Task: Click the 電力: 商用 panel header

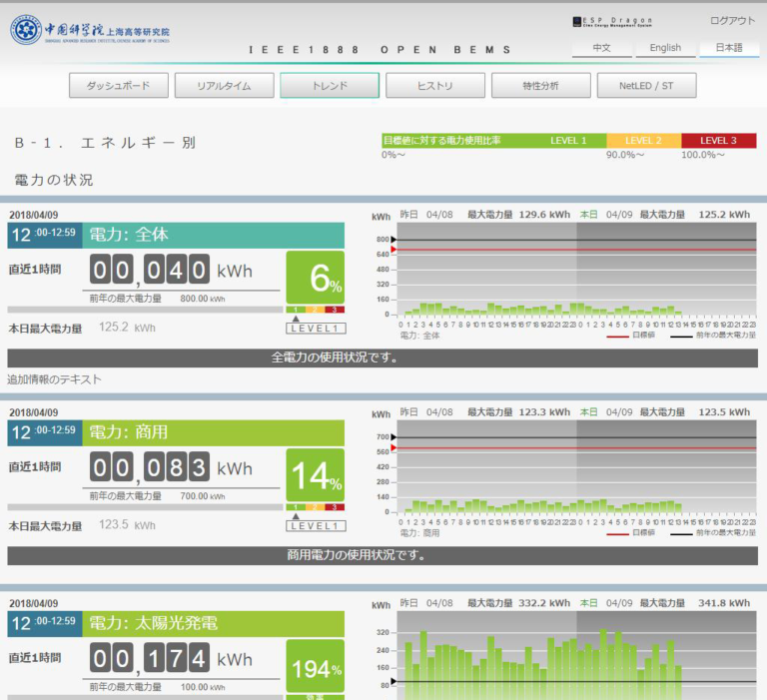Action: point(214,433)
